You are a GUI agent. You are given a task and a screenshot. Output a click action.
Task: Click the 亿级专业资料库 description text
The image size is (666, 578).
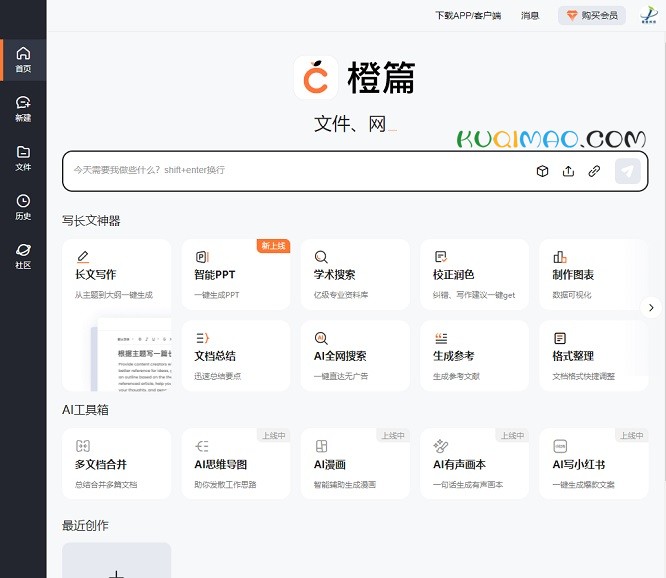click(341, 295)
